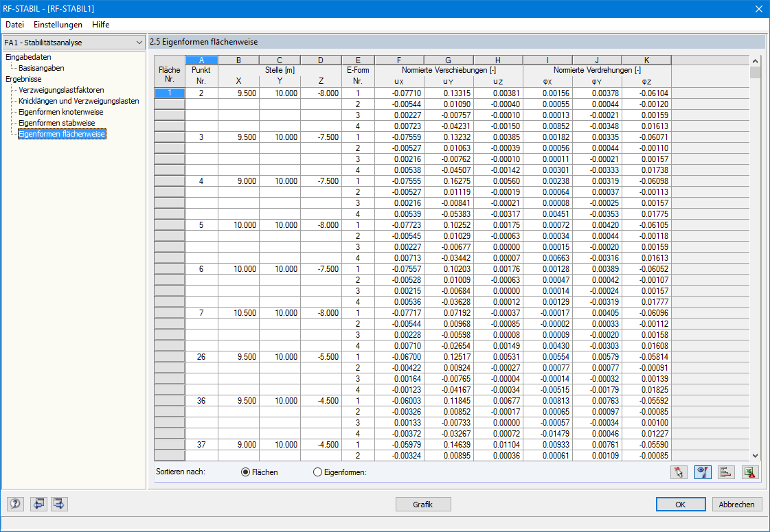Select Verzweigungslastfaktoren tree item
The height and width of the screenshot is (532, 770).
pyautogui.click(x=61, y=91)
